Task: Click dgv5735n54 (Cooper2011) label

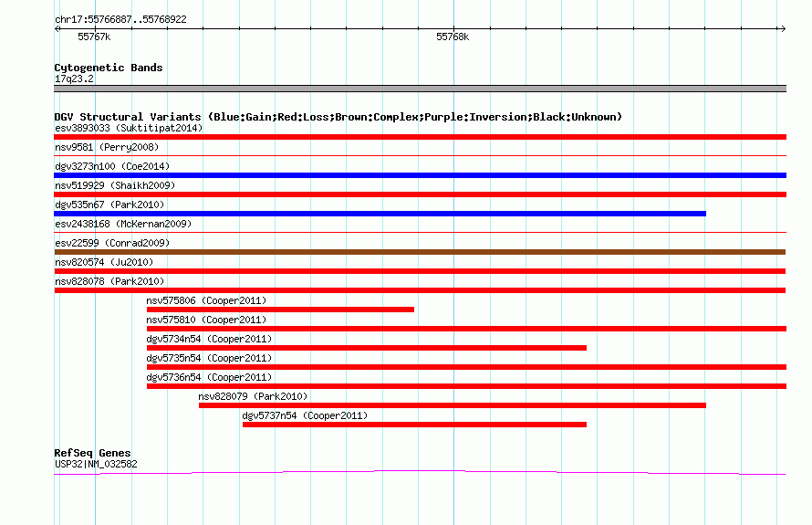Action: pos(209,358)
